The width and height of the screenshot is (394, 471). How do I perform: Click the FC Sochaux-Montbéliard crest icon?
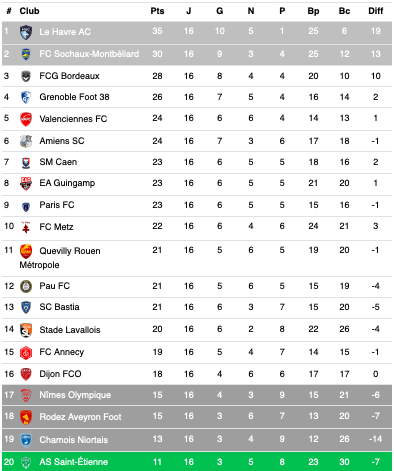[x=26, y=54]
